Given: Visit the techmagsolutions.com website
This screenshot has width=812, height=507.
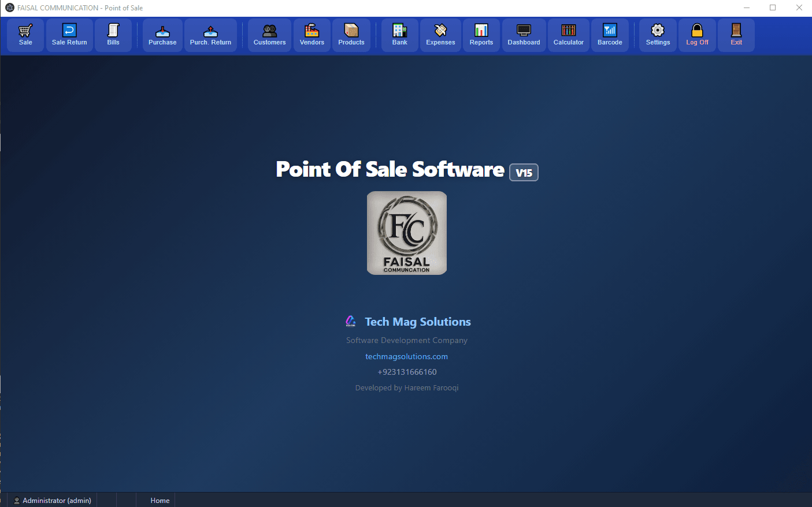Looking at the screenshot, I should (x=406, y=356).
